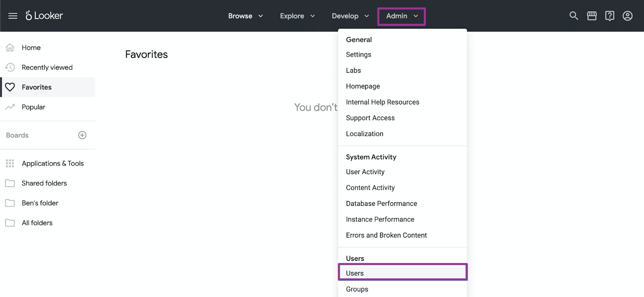Select Users in the Admin menu
The height and width of the screenshot is (297, 644).
point(355,273)
